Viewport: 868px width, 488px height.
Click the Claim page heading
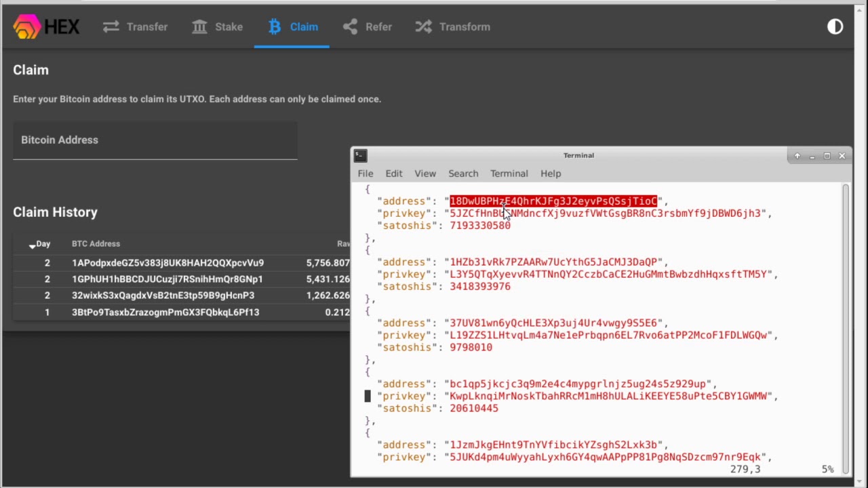click(x=31, y=70)
